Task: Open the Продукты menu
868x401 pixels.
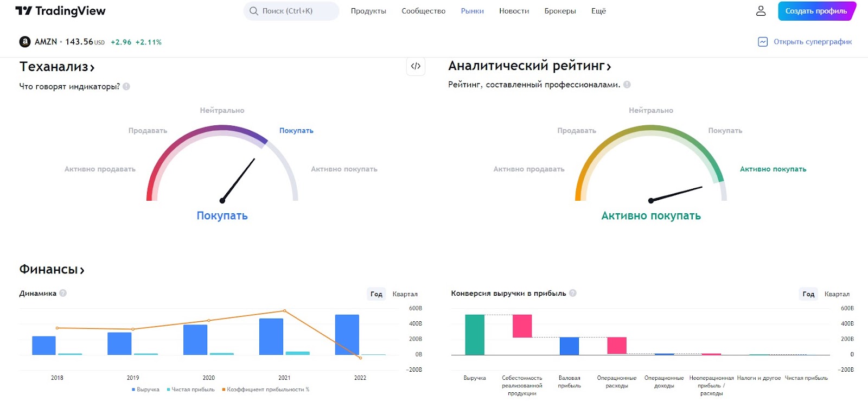Action: coord(368,11)
